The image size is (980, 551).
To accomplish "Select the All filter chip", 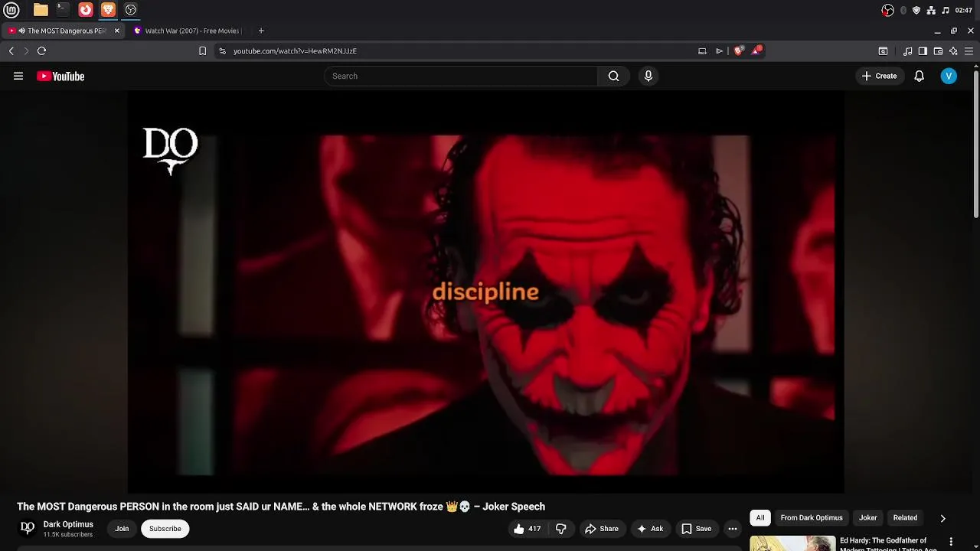I will (760, 518).
